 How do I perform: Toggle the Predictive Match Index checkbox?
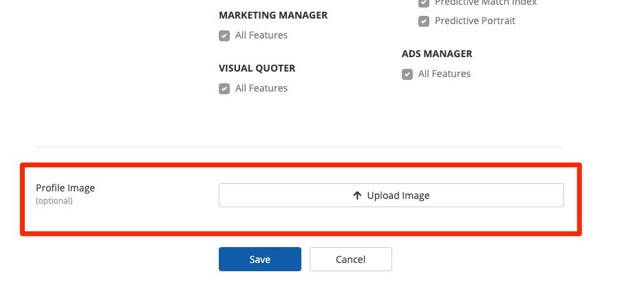coord(424,3)
